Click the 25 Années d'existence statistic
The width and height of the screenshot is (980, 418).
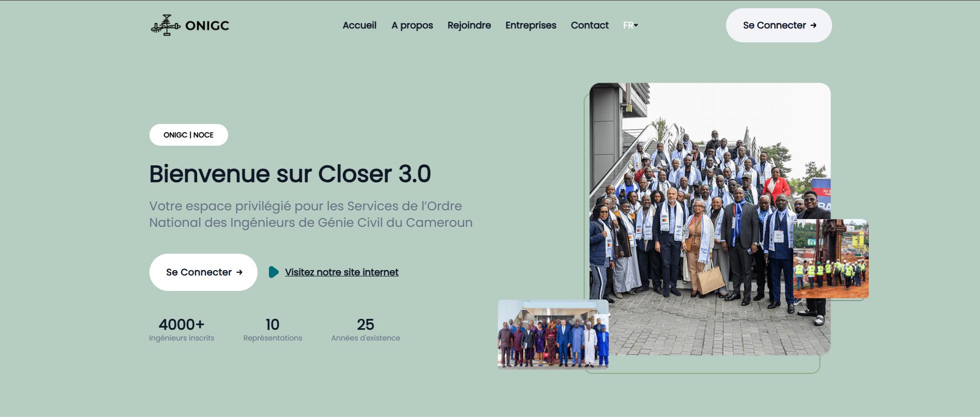click(366, 330)
